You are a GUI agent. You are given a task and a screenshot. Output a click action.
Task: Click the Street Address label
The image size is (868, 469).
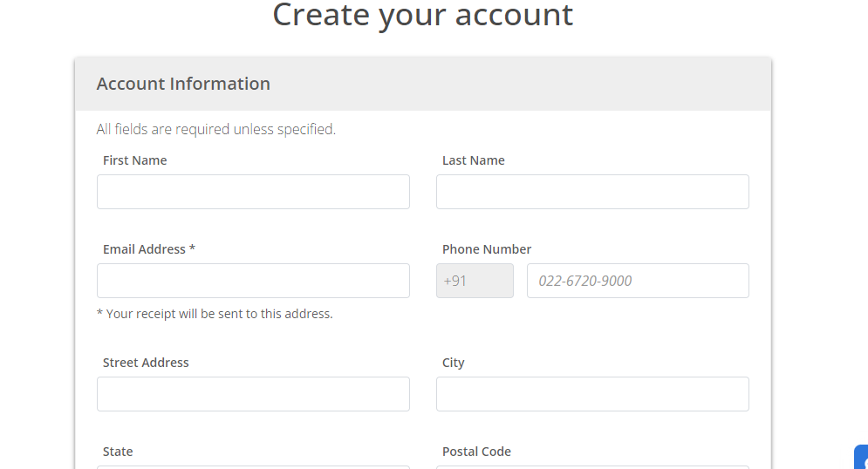tap(146, 363)
